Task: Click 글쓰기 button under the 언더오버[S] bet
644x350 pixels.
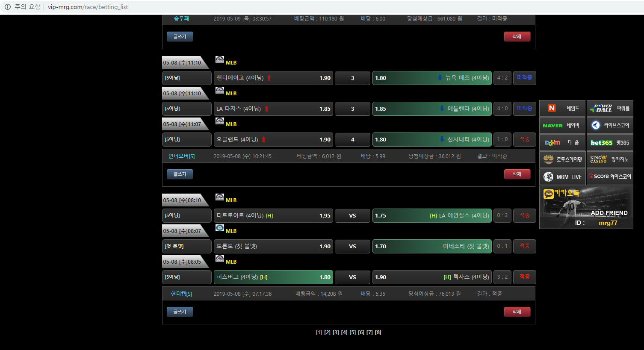Action: (180, 174)
